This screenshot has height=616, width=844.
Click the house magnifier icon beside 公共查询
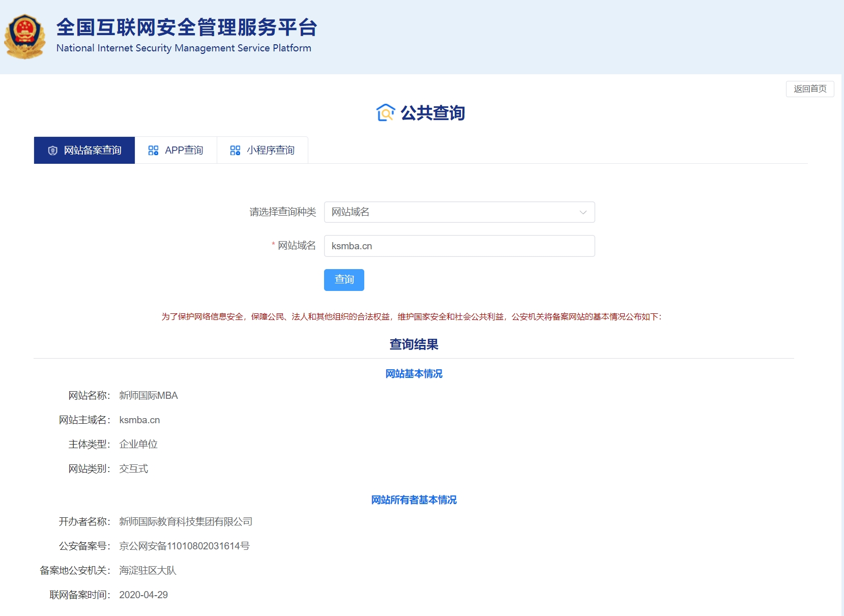385,113
